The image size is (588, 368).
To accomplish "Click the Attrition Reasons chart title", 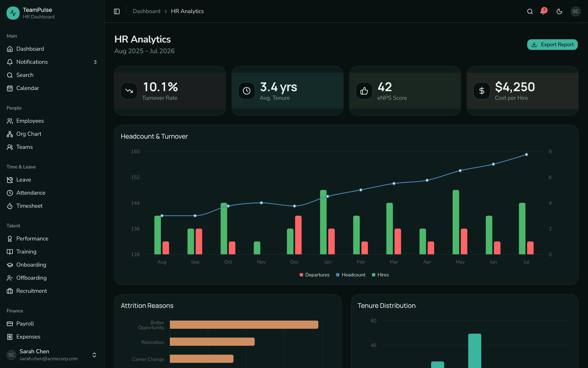I will tap(147, 305).
